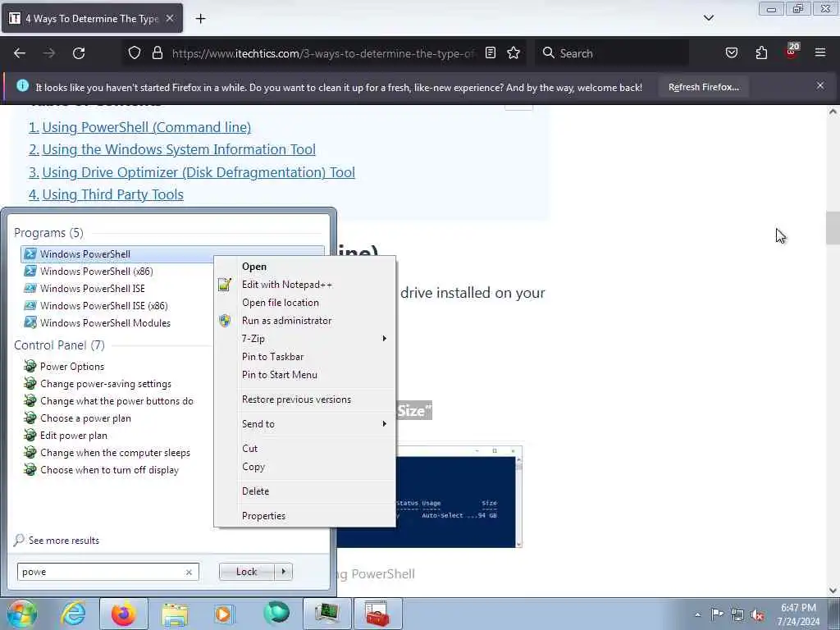Choose Open file location in the context menu
840x630 pixels.
[305, 303]
